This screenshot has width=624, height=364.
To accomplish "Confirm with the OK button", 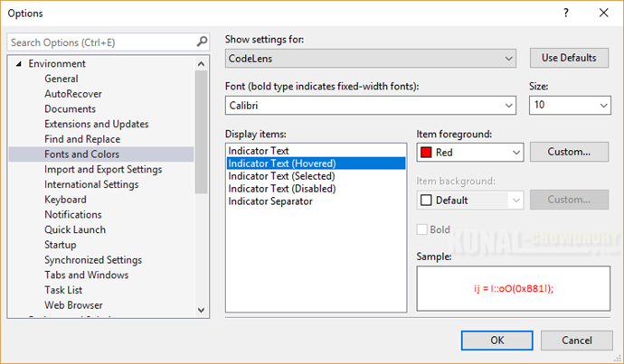I will [x=497, y=341].
